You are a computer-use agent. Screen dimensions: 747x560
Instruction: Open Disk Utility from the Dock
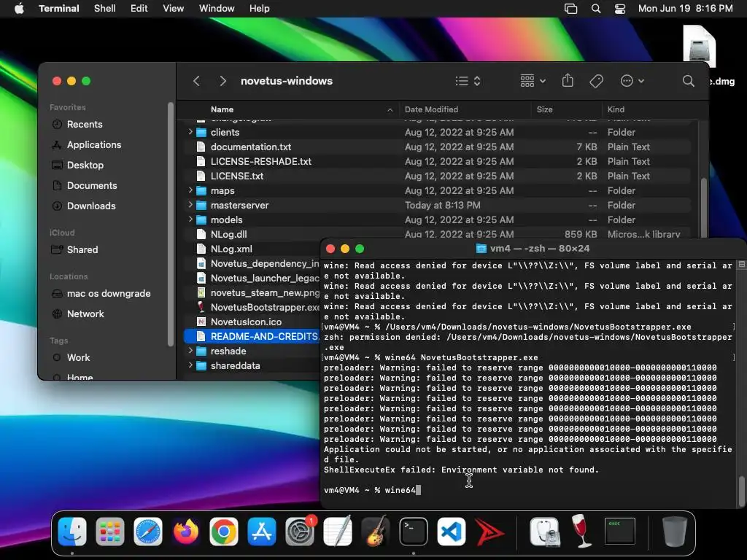tap(544, 532)
